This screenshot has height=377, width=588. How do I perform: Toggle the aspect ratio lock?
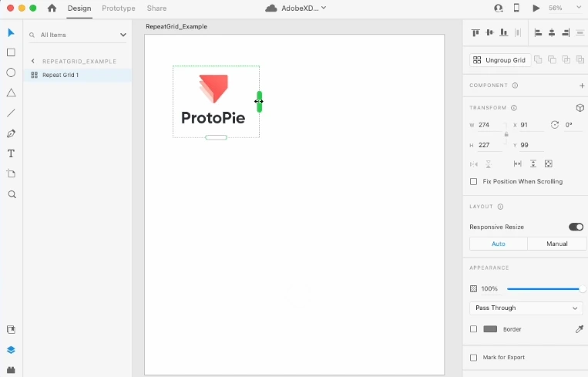click(506, 134)
